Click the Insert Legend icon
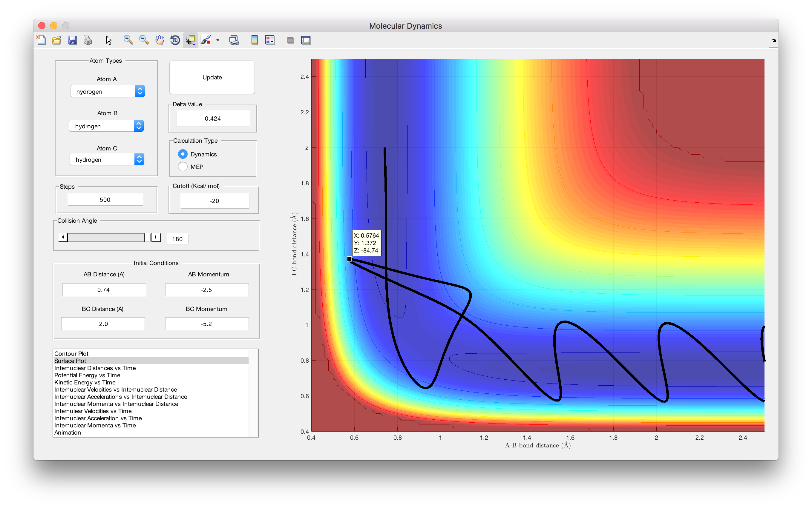 [270, 40]
